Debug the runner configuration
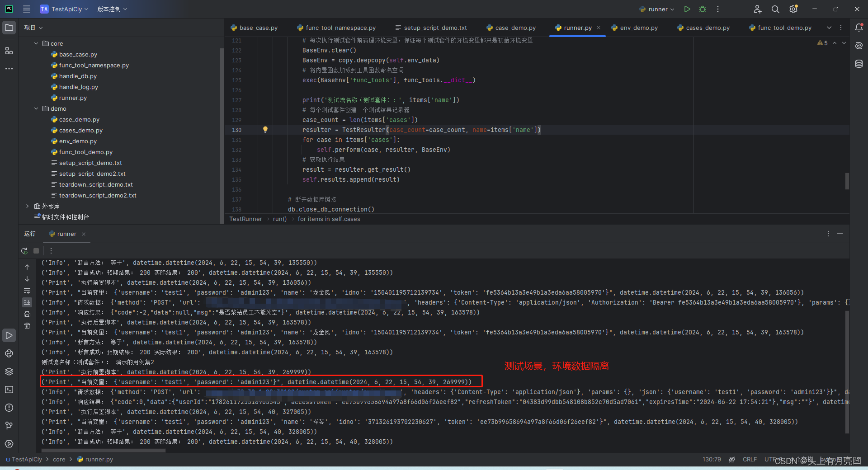Viewport: 868px width, 470px height. point(703,9)
